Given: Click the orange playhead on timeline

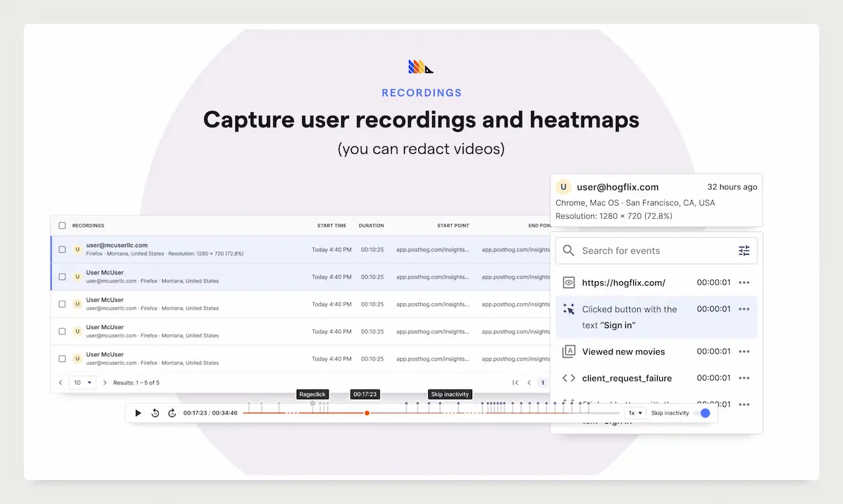Looking at the screenshot, I should (x=366, y=413).
